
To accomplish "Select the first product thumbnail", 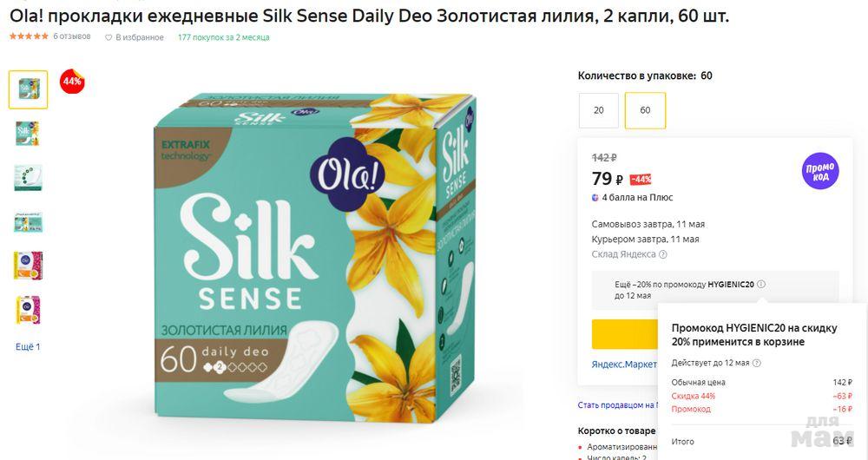I will pyautogui.click(x=28, y=89).
